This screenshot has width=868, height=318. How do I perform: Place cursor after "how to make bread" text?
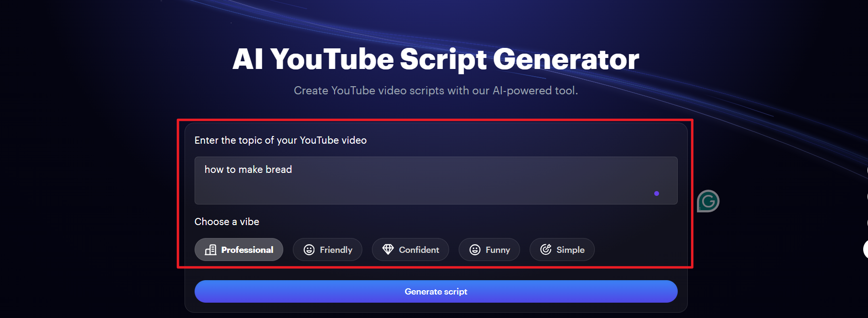click(x=293, y=170)
